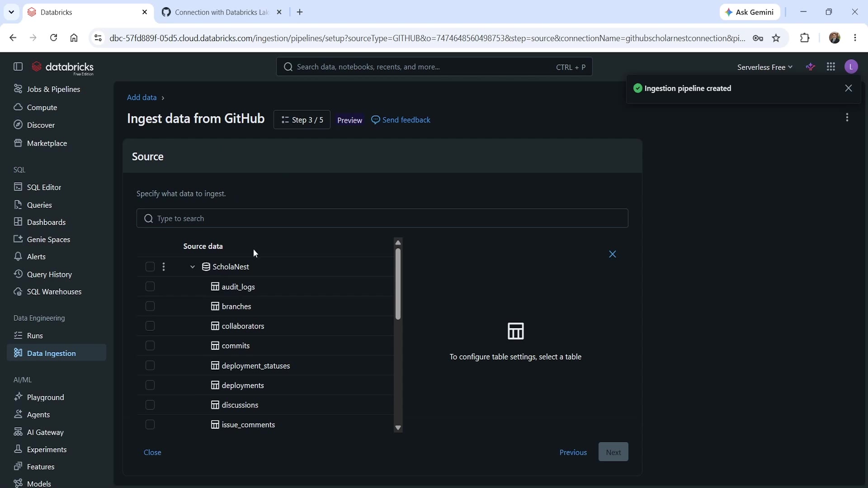Select the discussions table row

[x=265, y=405]
